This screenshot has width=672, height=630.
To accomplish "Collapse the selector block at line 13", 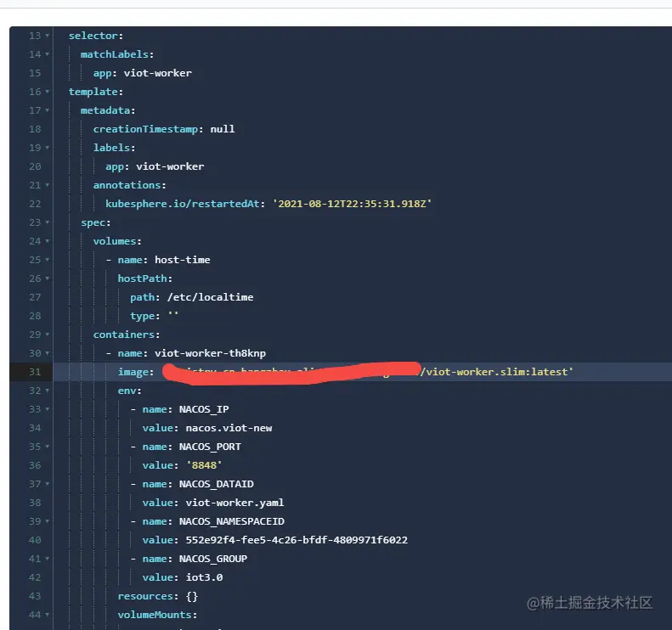I will (47, 36).
